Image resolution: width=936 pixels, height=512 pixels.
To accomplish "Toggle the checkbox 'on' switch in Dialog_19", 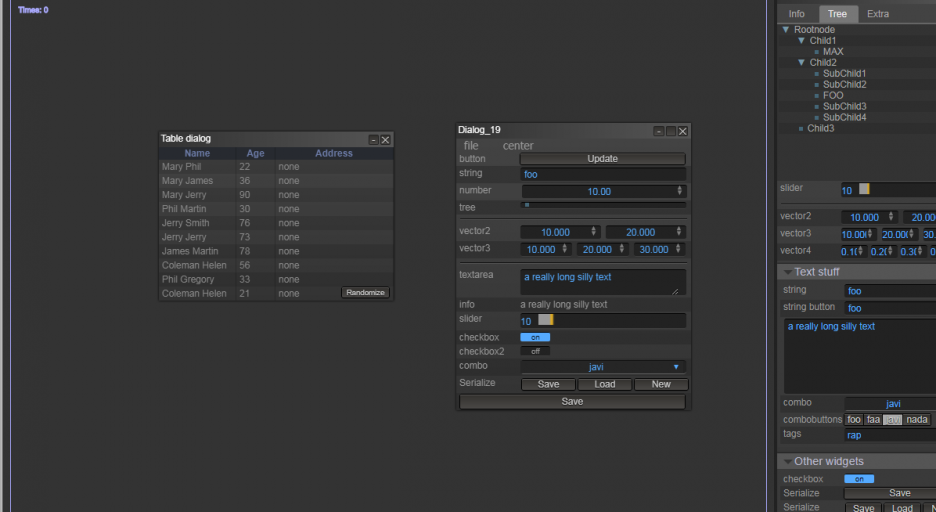I will click(x=535, y=337).
